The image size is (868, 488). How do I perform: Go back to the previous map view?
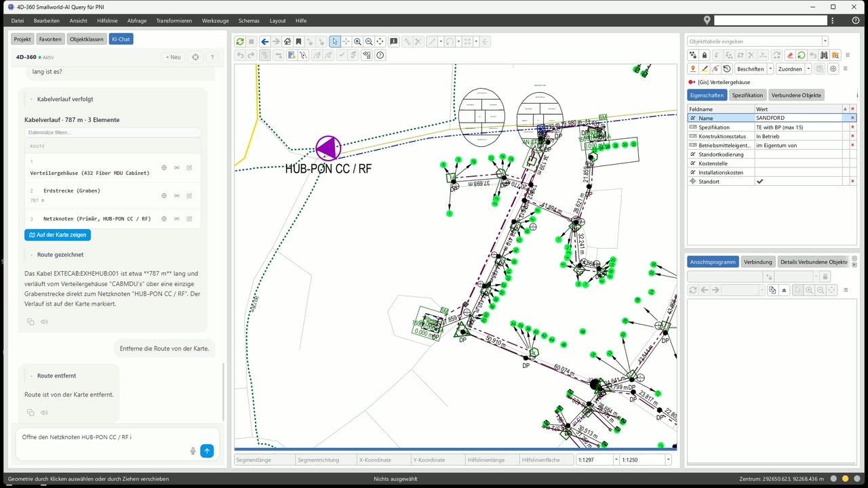(265, 41)
